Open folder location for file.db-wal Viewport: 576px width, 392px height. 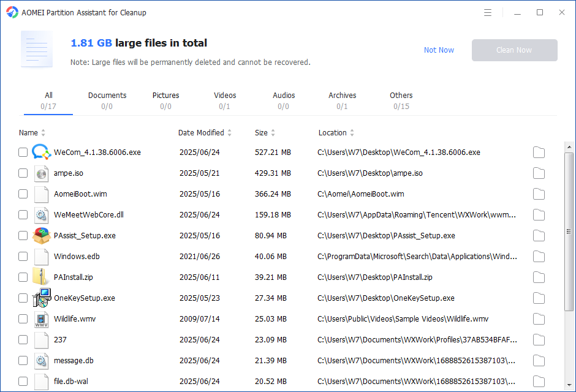point(539,382)
